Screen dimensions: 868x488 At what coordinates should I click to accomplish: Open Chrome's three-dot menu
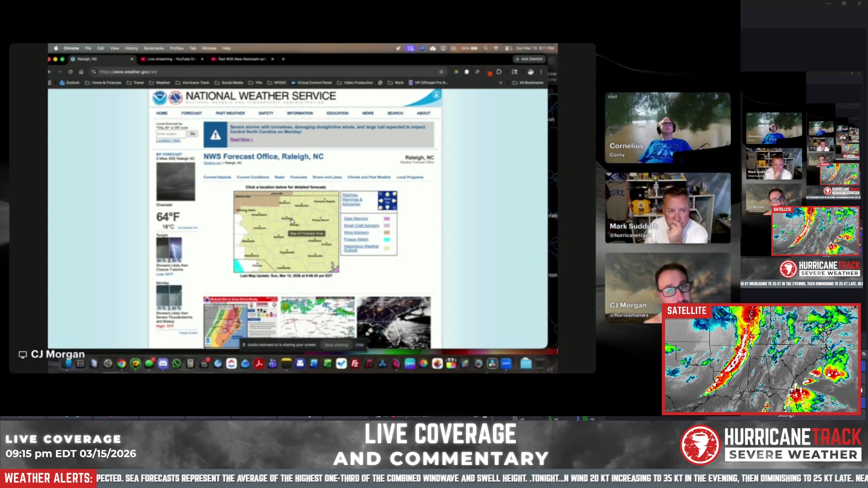pyautogui.click(x=541, y=72)
